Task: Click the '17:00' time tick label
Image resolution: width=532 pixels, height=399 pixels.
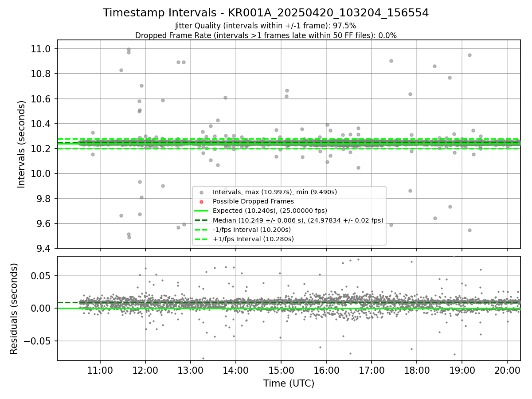Action: pos(372,370)
